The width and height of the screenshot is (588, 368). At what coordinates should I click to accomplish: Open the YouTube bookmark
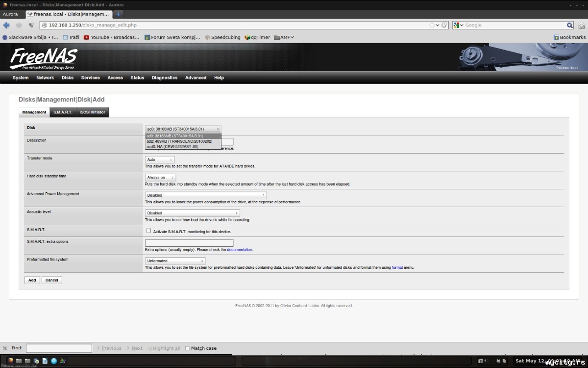[112, 37]
